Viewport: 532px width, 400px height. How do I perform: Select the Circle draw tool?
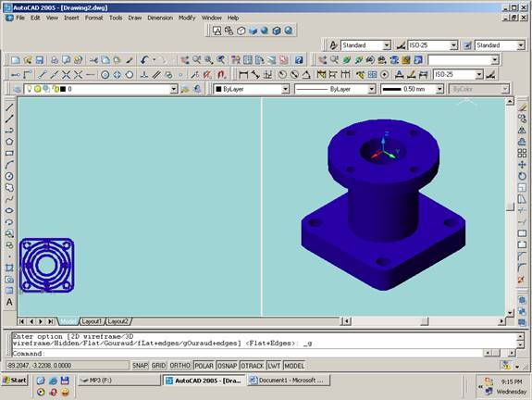[x=9, y=176]
